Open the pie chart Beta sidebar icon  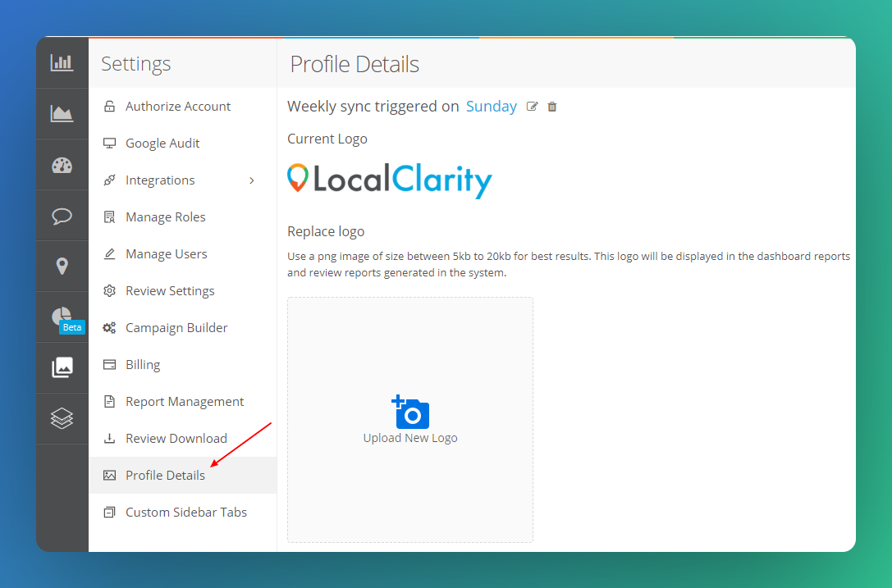62,317
